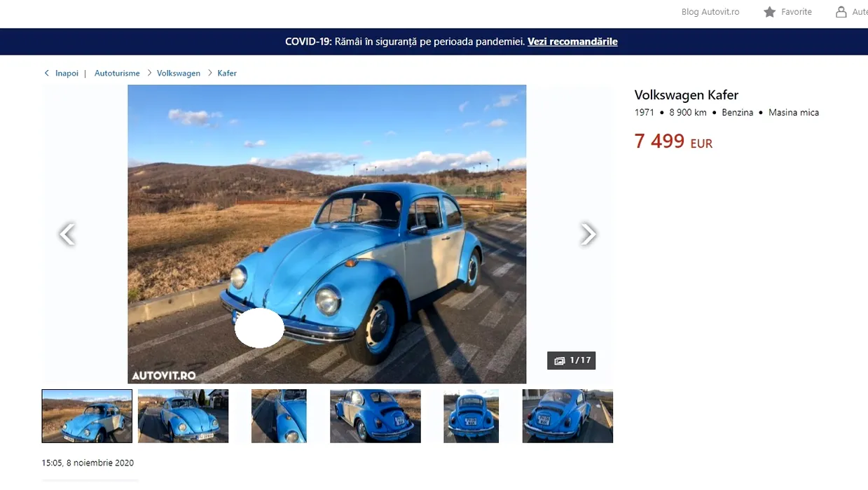
Task: Open the Autoturisme breadcrumb
Action: pos(117,73)
